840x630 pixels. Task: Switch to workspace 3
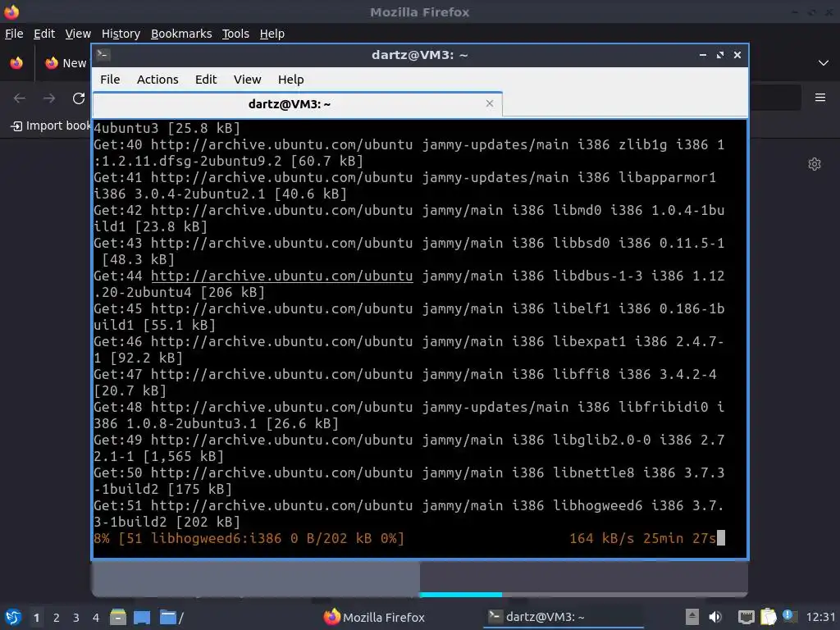(76, 618)
